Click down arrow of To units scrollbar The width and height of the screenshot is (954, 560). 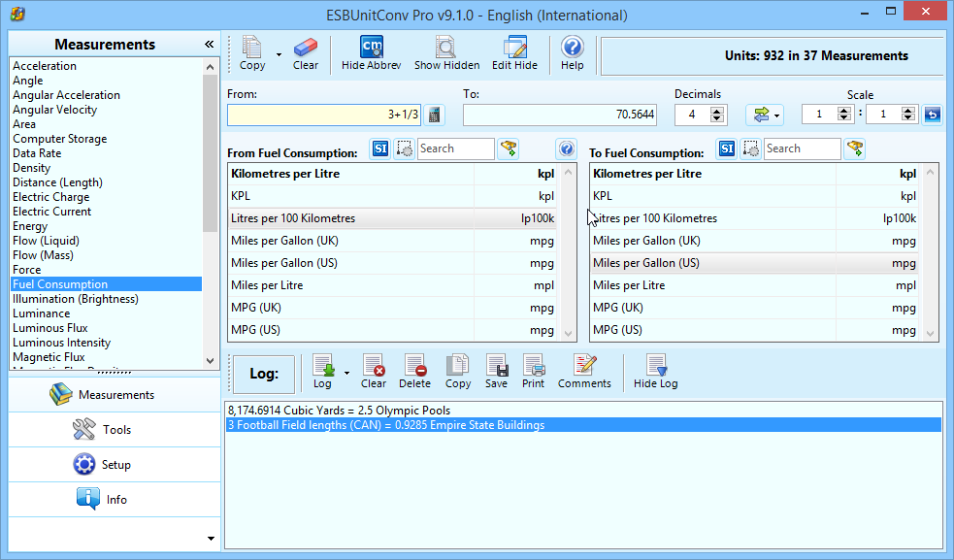tap(931, 334)
